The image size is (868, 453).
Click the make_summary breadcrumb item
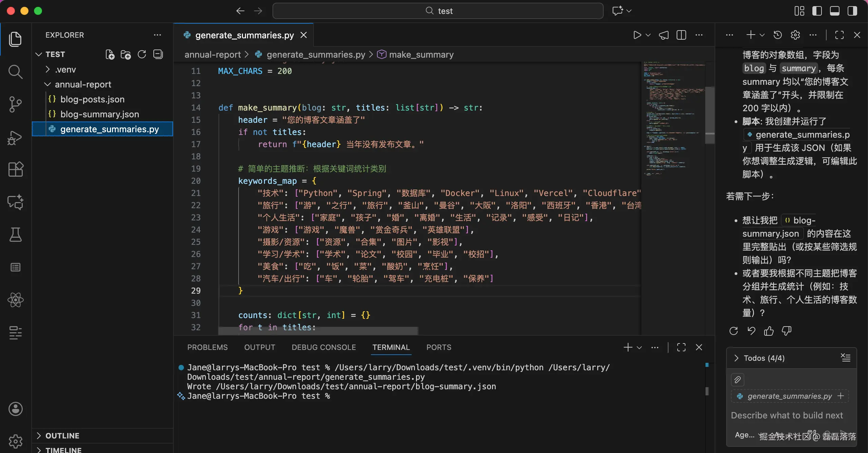[421, 55]
